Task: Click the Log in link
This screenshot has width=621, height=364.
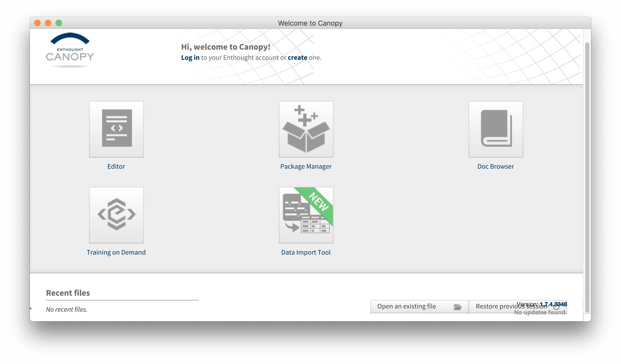Action: (x=190, y=58)
